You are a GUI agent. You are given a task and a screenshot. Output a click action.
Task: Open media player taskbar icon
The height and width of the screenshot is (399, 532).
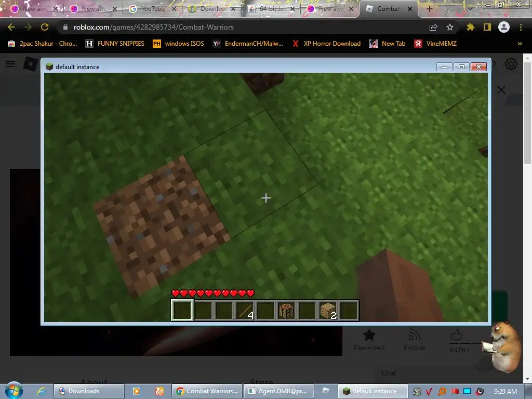(x=137, y=391)
